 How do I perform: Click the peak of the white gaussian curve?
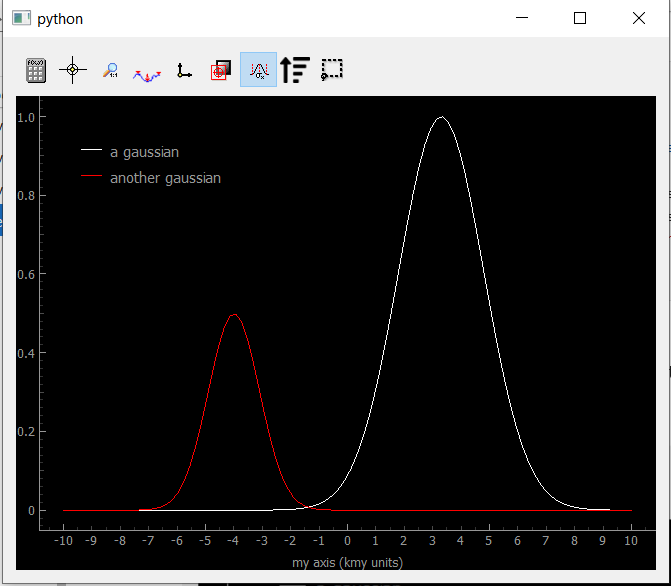pyautogui.click(x=441, y=117)
